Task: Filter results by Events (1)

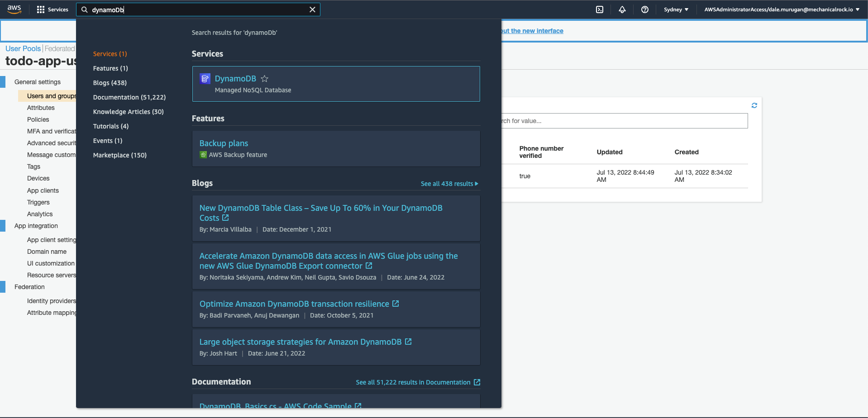Action: coord(108,141)
